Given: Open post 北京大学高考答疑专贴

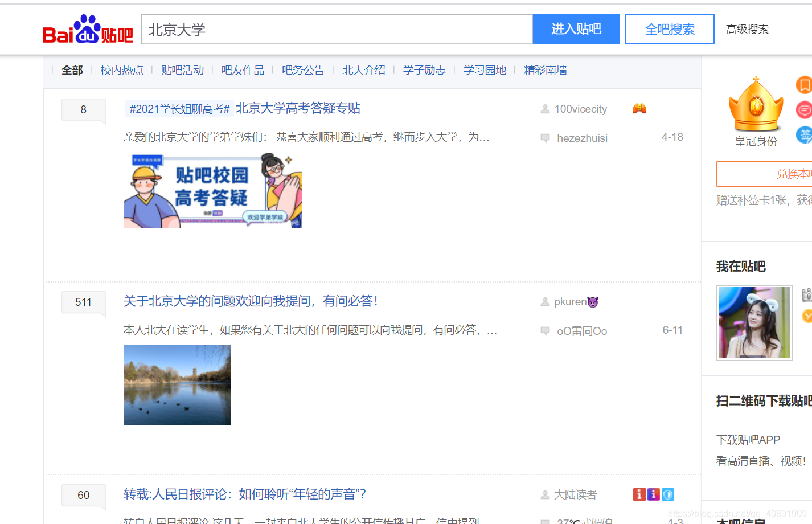Looking at the screenshot, I should click(298, 108).
